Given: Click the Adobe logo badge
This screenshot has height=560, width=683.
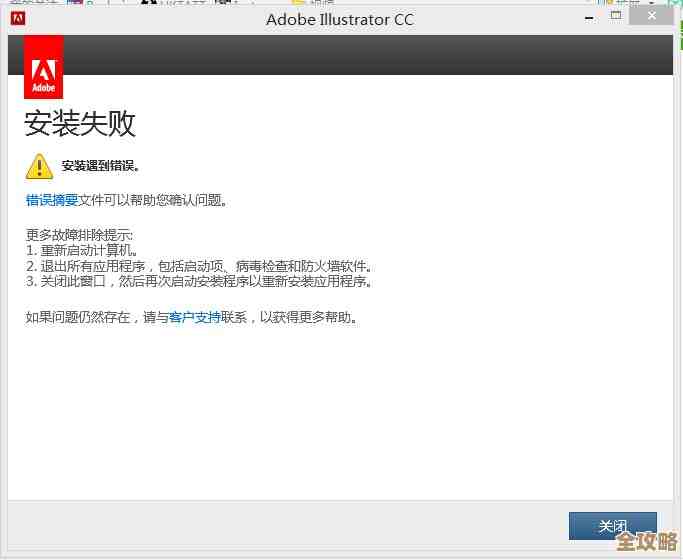Looking at the screenshot, I should 44,67.
